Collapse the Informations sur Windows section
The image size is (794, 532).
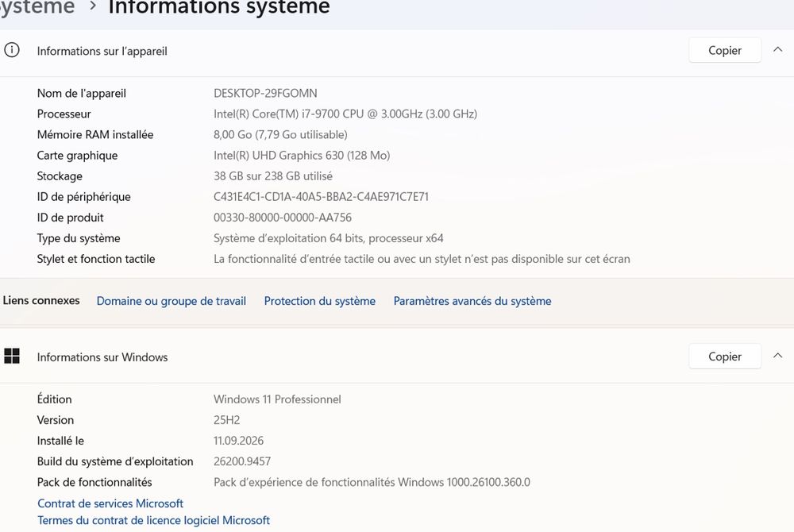[778, 356]
